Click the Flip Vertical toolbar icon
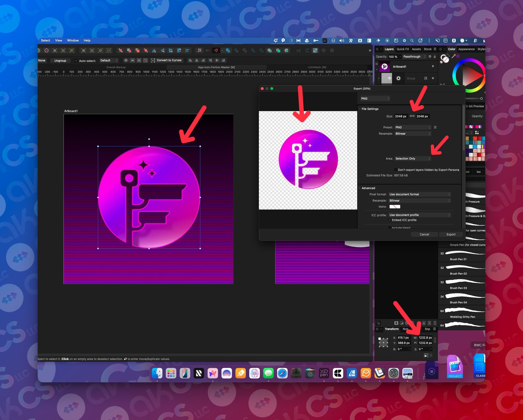This screenshot has width=523, height=420. click(162, 50)
